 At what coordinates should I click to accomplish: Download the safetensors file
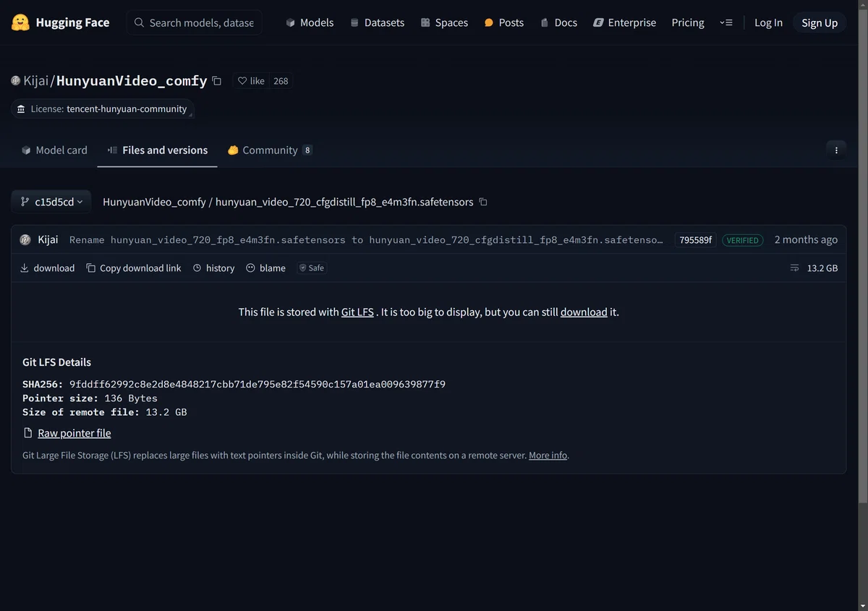[47, 268]
